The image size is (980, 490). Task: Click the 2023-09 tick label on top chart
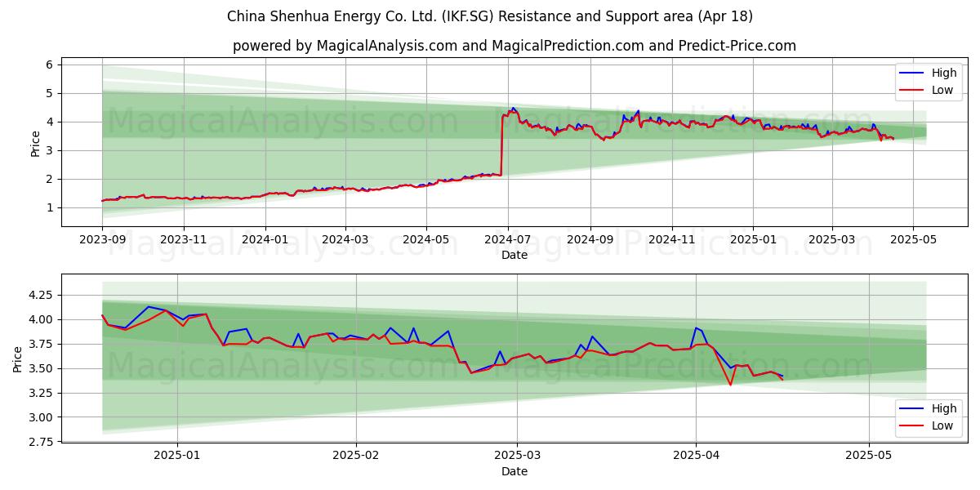tap(102, 241)
